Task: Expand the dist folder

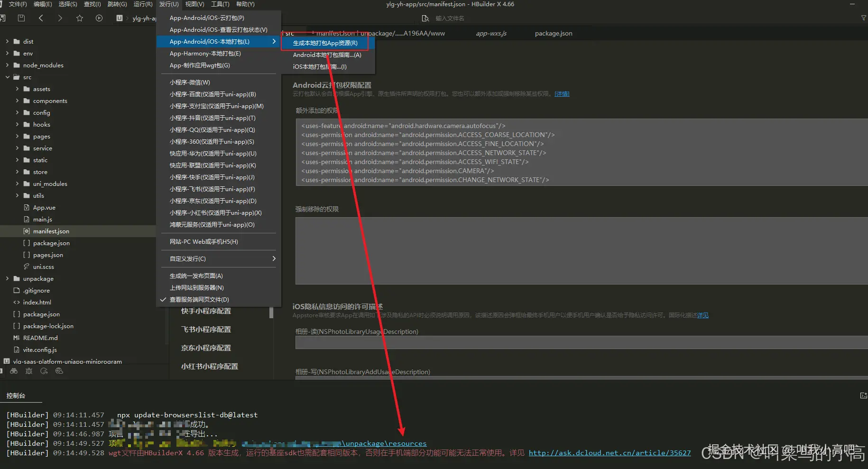Action: 7,41
